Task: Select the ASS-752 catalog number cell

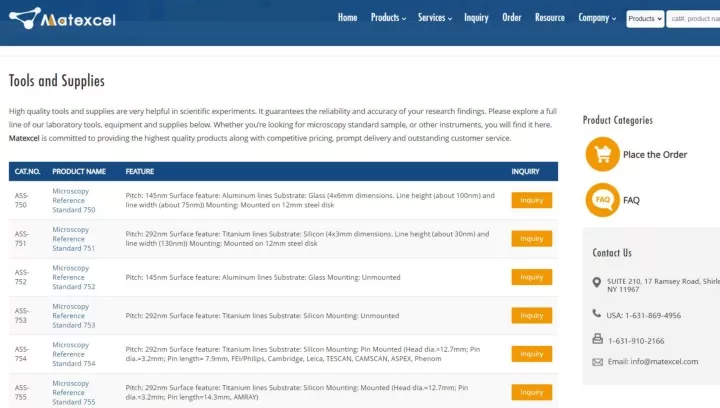Action: coord(21,277)
